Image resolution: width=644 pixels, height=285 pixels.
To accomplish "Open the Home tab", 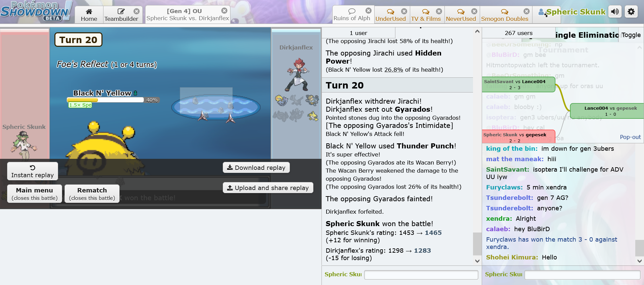I will (89, 15).
